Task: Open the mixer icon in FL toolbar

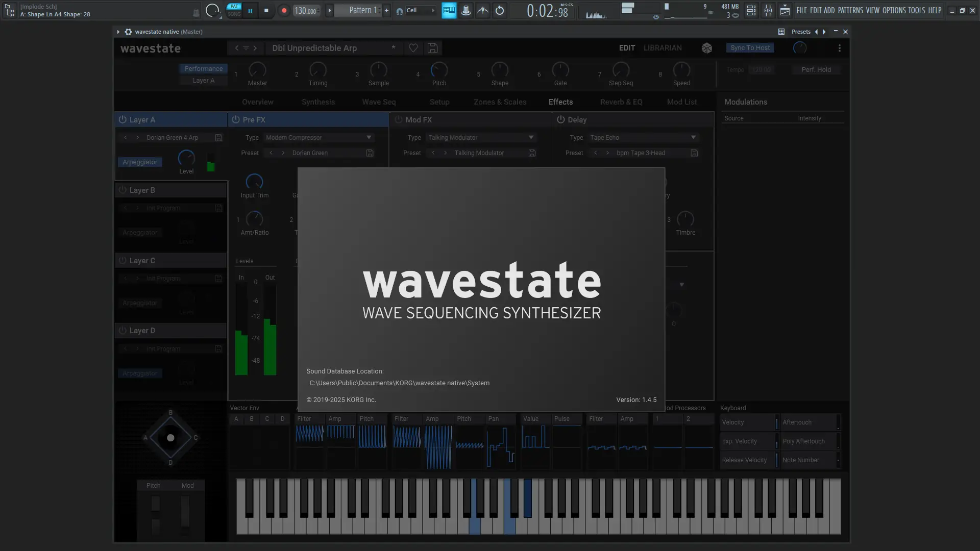Action: (x=768, y=10)
